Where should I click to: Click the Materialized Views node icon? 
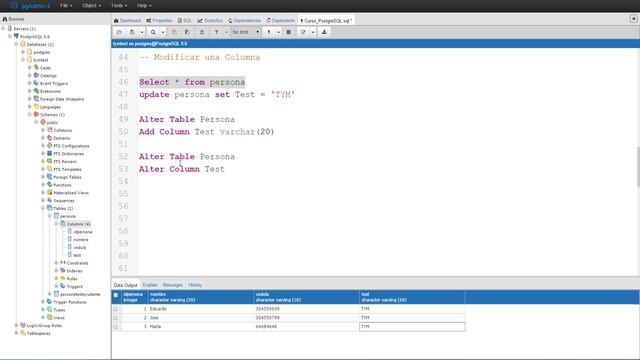click(x=49, y=192)
